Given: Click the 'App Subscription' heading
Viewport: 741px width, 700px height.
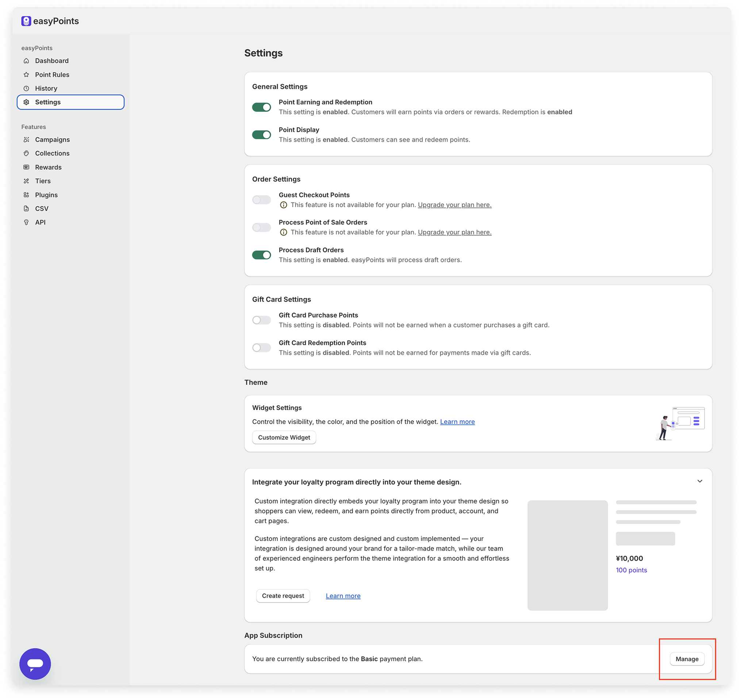Looking at the screenshot, I should 273,635.
